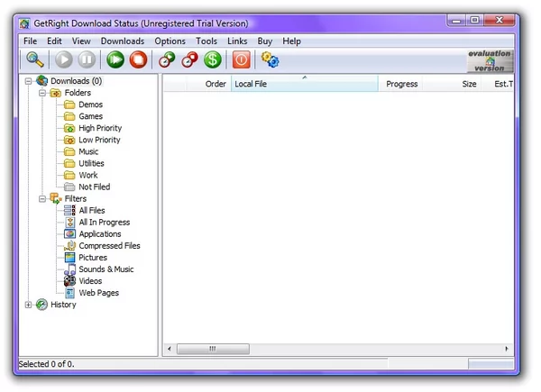Click the Games folder icon

(69, 116)
